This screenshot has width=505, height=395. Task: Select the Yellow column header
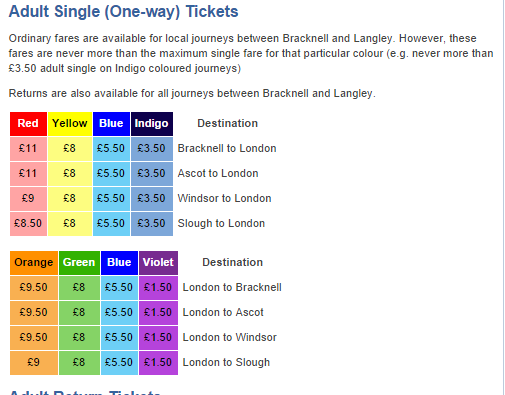coord(70,124)
